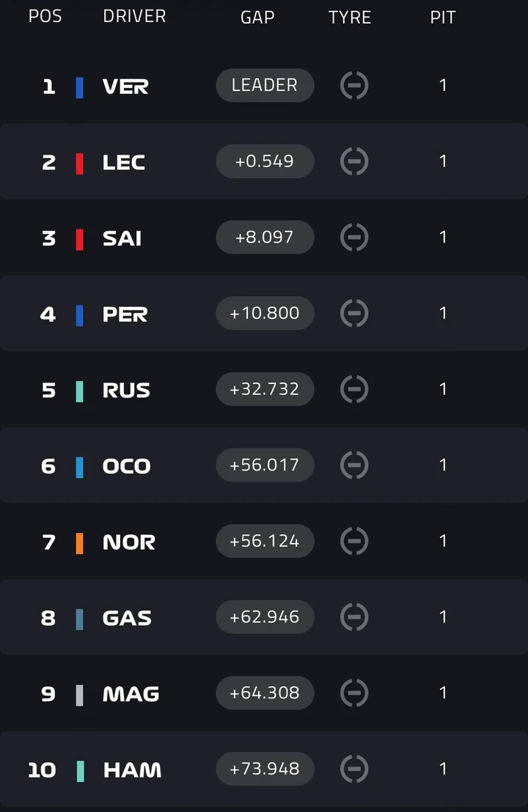Click the tyre icon in SAI's row
Screen dimensions: 528x812
point(354,237)
